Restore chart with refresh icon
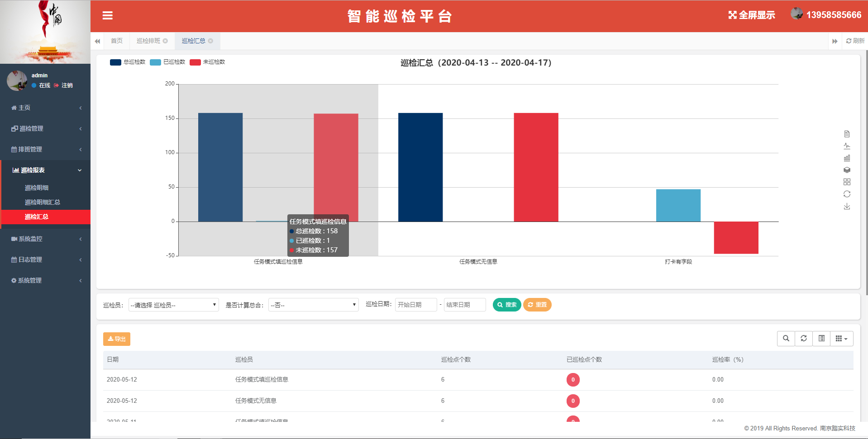868x439 pixels. pos(847,194)
